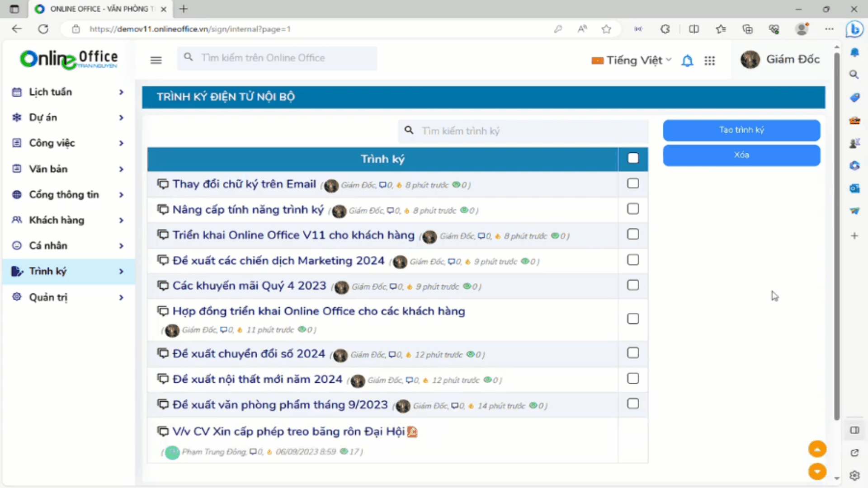Click the hamburger menu icon
The width and height of the screenshot is (868, 488).
[x=156, y=60]
